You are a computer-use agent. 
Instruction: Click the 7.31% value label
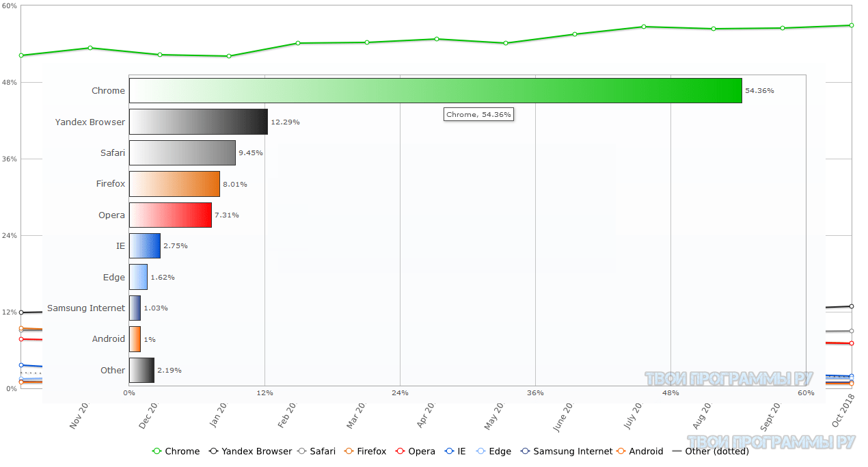(x=227, y=215)
